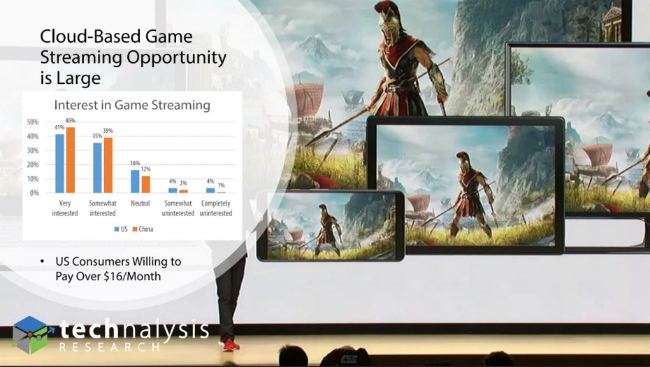
Task: Click the Completely uninterested axis label
Action: (x=216, y=208)
